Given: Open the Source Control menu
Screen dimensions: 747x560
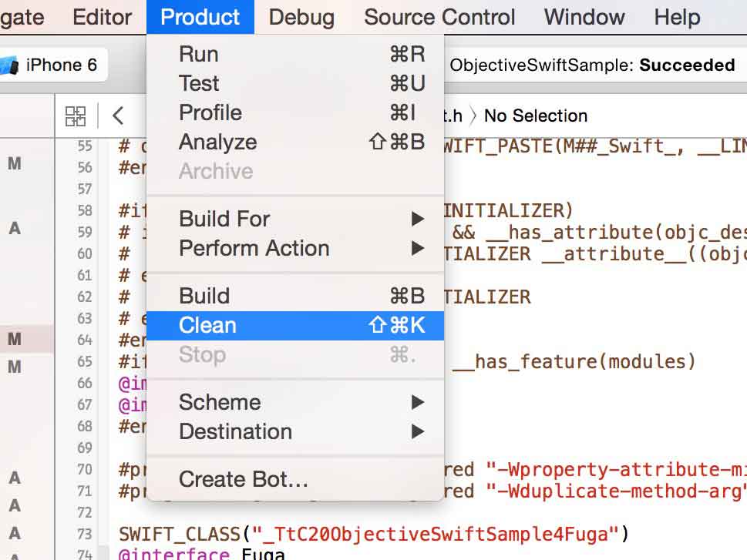Looking at the screenshot, I should click(x=439, y=17).
